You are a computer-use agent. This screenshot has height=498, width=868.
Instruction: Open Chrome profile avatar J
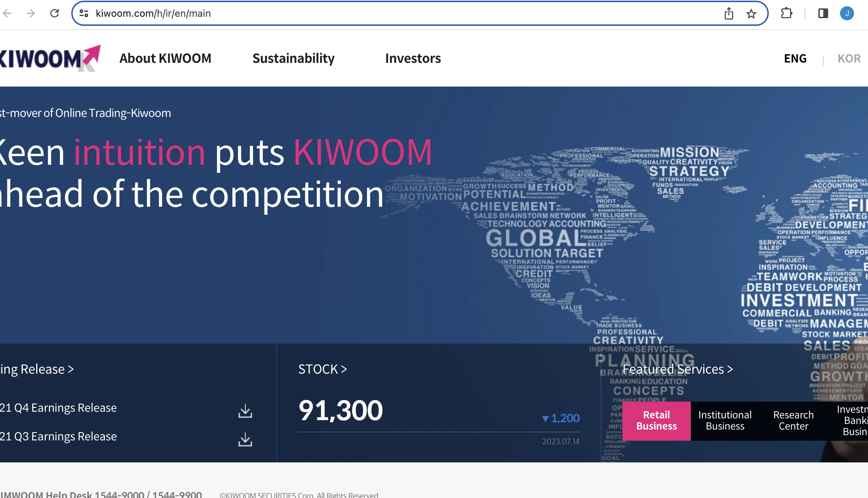[x=847, y=13]
